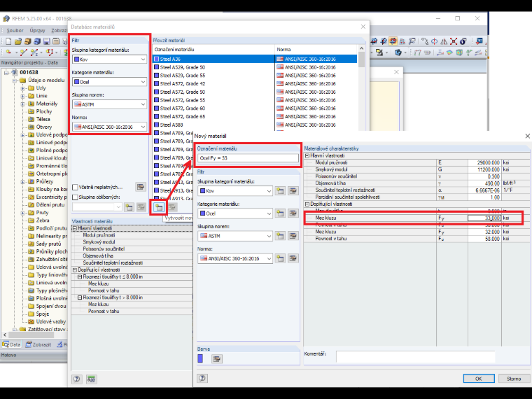Viewport: 532px width, 399px height.
Task: Select Steel A572, Grade 50 row
Action: (255, 92)
